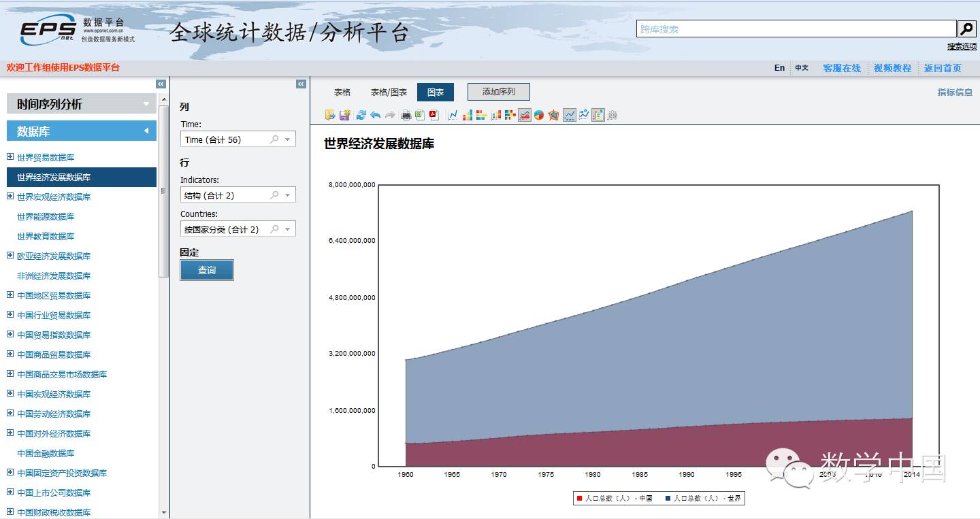Screen dimensions: 980x519
Task: Switch interface language to En
Action: [x=779, y=68]
